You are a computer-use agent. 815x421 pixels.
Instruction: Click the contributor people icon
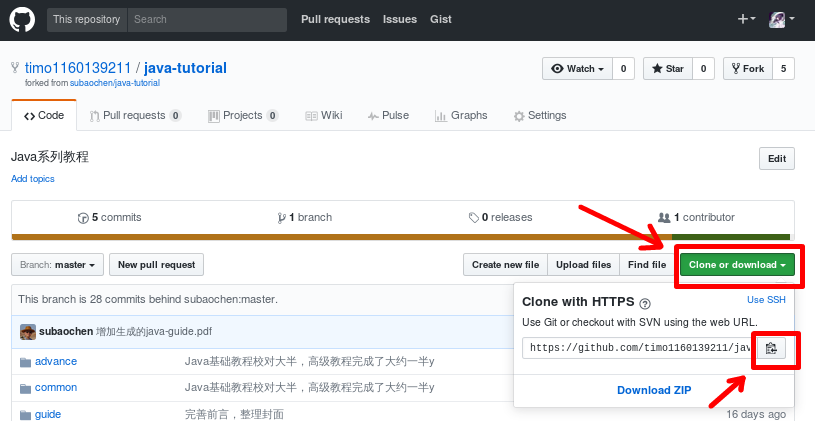(664, 217)
